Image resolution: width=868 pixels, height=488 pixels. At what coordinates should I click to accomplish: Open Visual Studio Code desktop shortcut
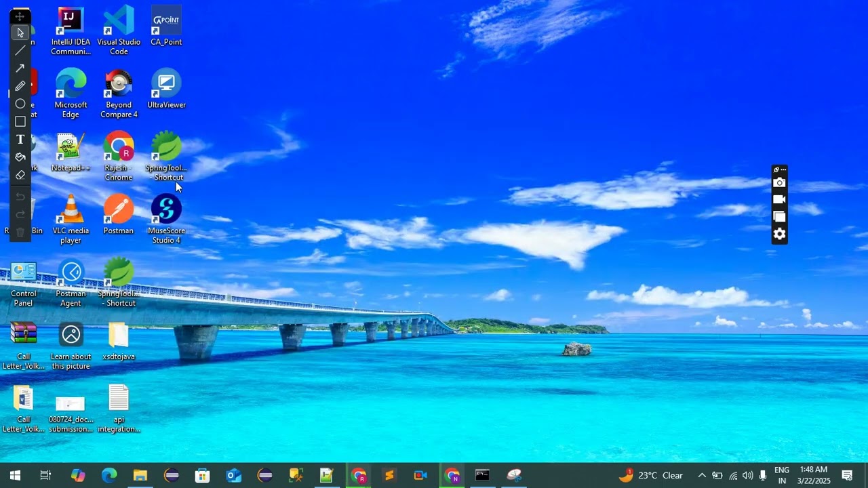tap(119, 31)
